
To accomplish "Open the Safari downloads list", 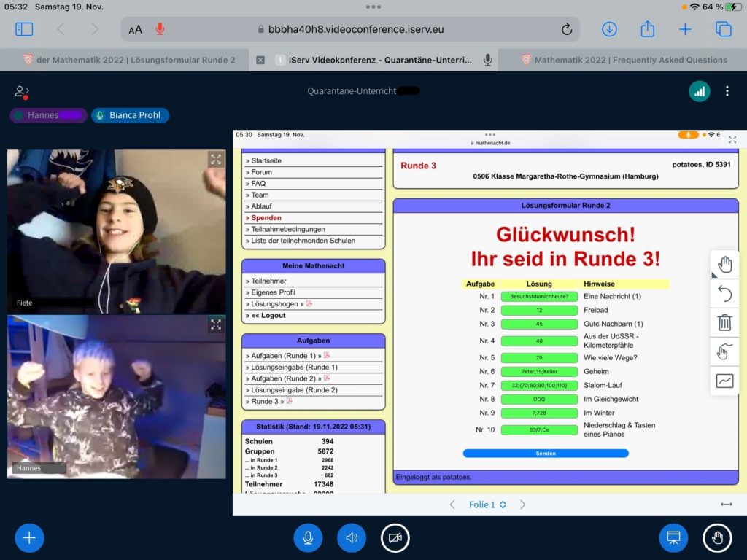I will pyautogui.click(x=609, y=29).
